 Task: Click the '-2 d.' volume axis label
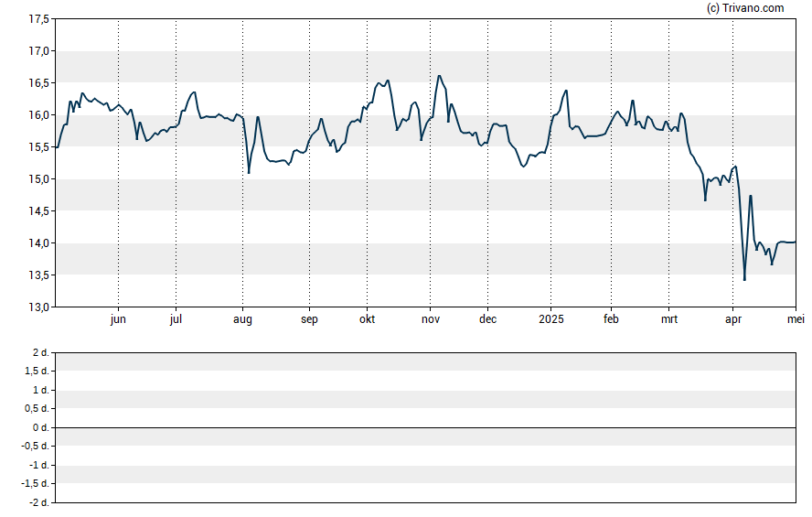[39, 502]
